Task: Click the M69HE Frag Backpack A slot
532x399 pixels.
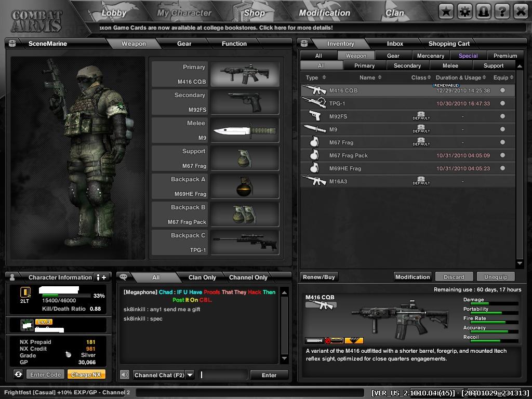Action: [245, 187]
